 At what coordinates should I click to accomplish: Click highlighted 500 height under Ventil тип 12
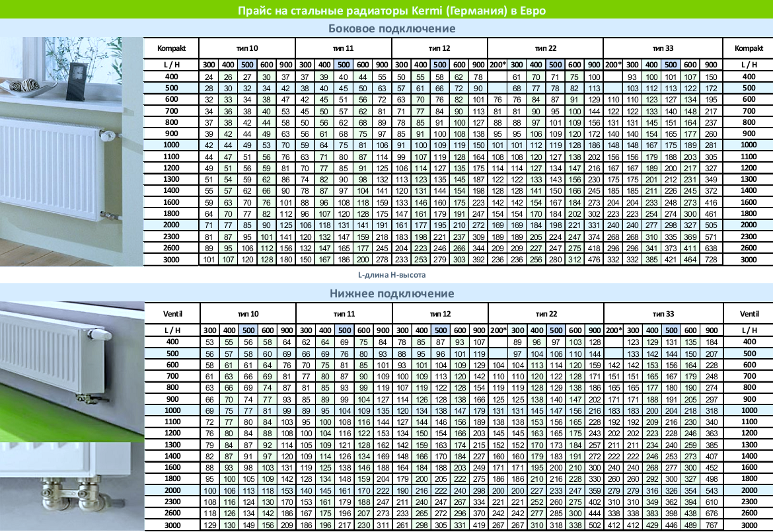coord(441,330)
